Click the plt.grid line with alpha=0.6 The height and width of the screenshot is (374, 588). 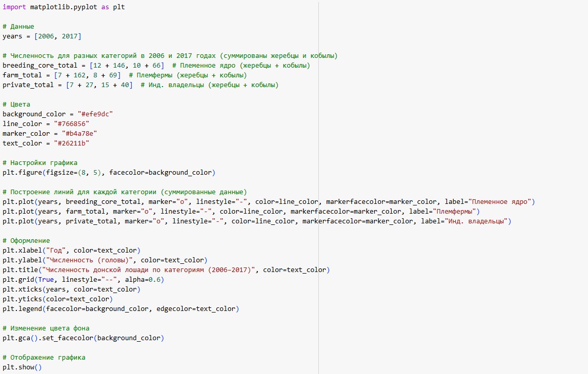pos(83,280)
